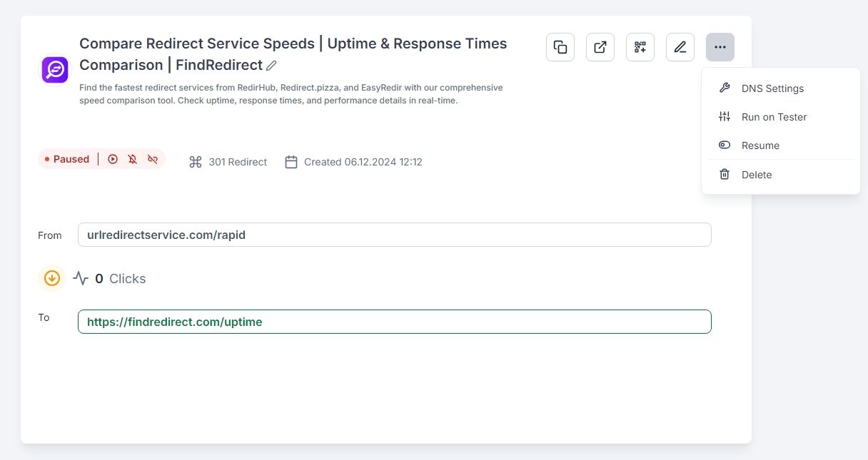This screenshot has height=460, width=868.
Task: Select Resume in the options menu
Action: (760, 145)
